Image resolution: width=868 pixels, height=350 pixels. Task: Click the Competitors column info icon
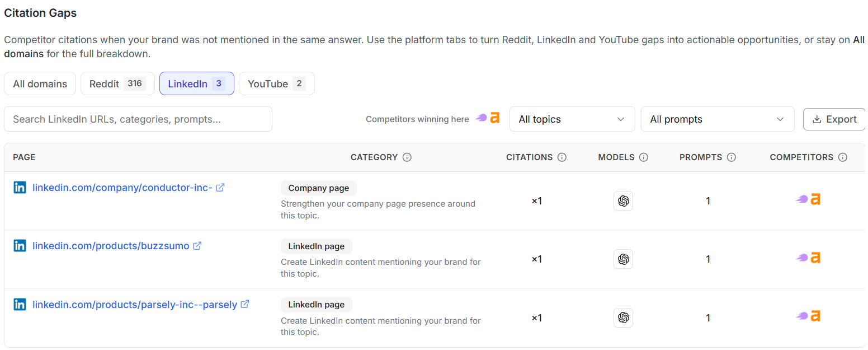843,157
